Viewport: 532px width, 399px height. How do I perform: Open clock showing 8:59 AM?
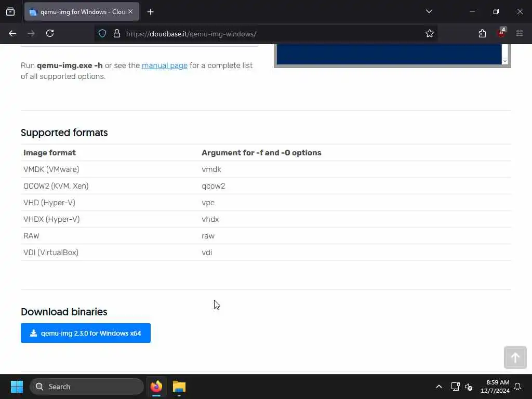pyautogui.click(x=495, y=387)
